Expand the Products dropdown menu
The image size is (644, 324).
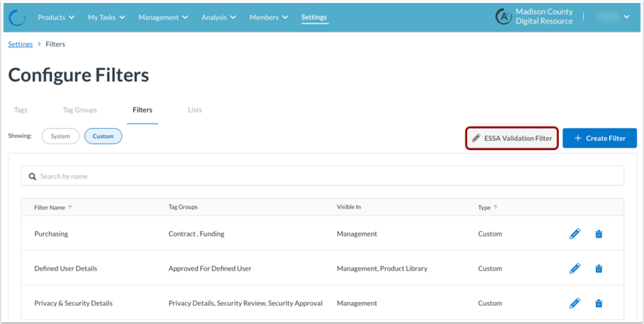click(56, 17)
